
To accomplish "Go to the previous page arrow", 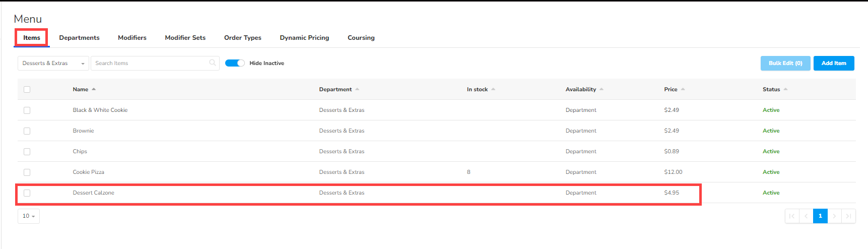I will click(x=806, y=216).
